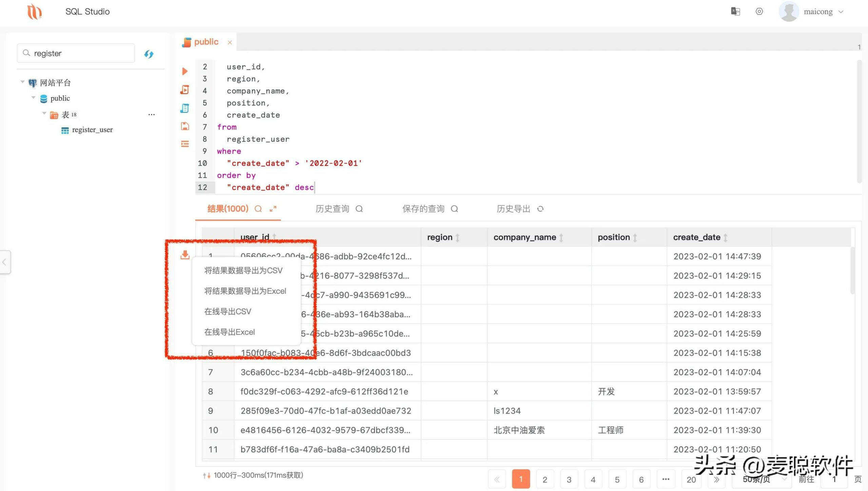Screen dimensions: 868x491
Task: Open the maicong user dropdown
Action: [818, 12]
